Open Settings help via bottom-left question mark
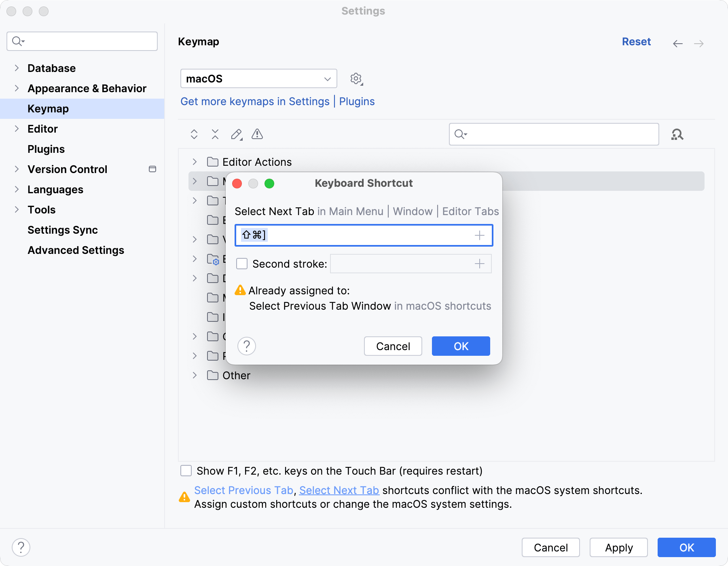Viewport: 728px width, 566px height. coord(21,548)
